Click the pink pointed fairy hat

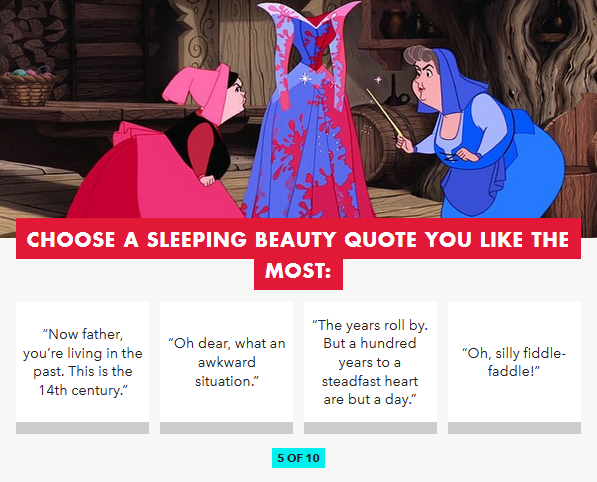[198, 89]
